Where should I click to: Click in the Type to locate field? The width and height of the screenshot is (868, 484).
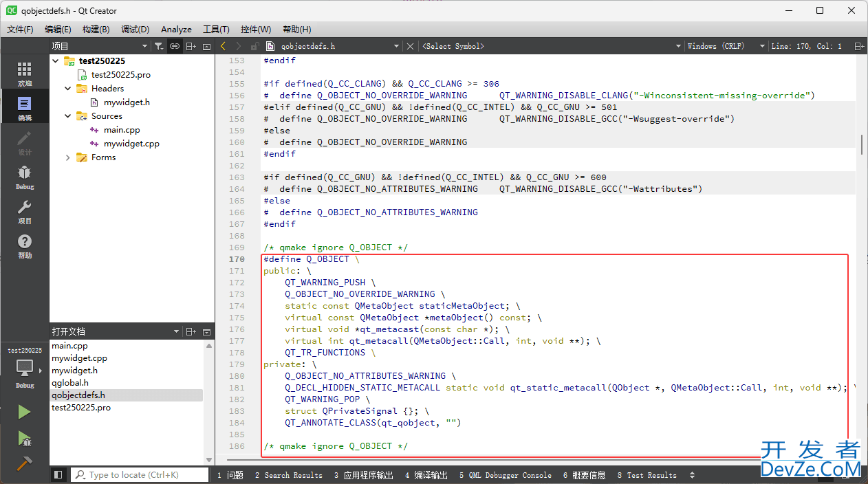pos(140,474)
